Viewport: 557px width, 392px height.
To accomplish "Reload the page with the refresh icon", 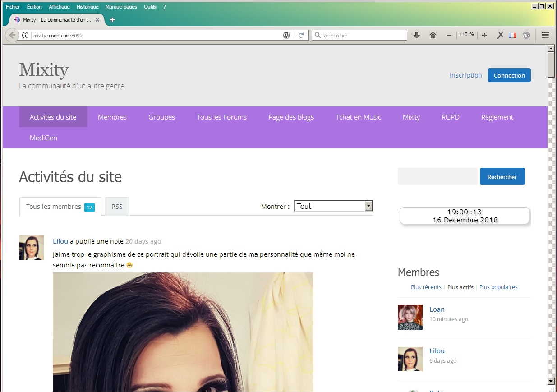I will tap(301, 35).
